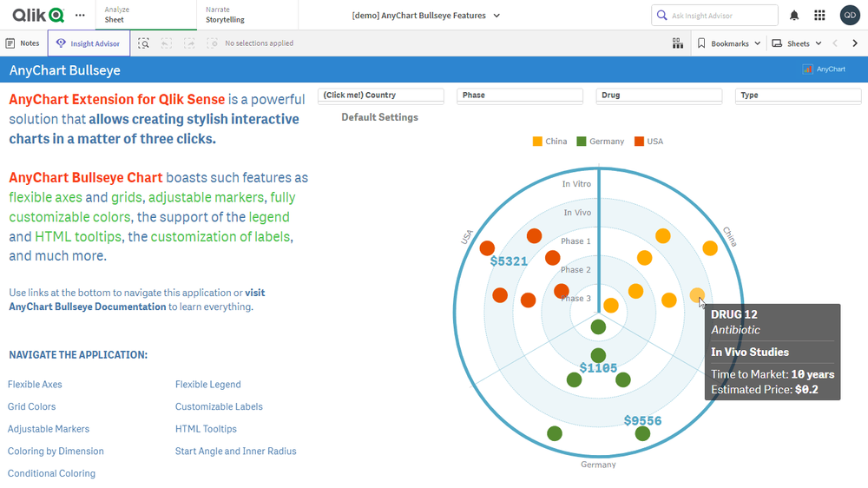The height and width of the screenshot is (488, 868).
Task: Expand the Sheets dropdown
Action: (796, 43)
